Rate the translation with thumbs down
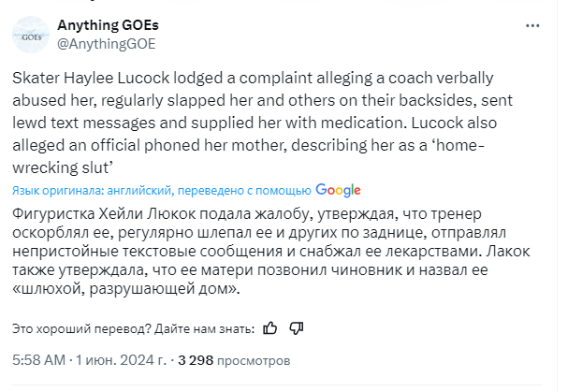This screenshot has height=392, width=582. pyautogui.click(x=296, y=327)
